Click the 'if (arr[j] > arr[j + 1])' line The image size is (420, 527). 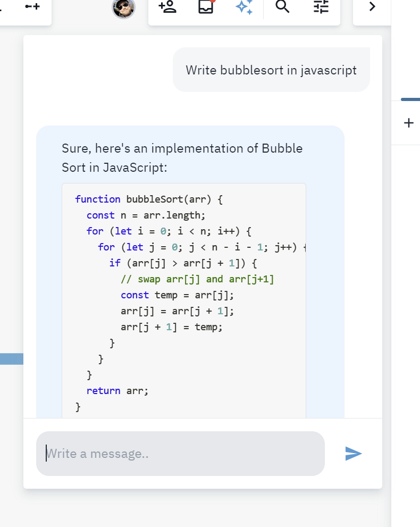click(183, 263)
